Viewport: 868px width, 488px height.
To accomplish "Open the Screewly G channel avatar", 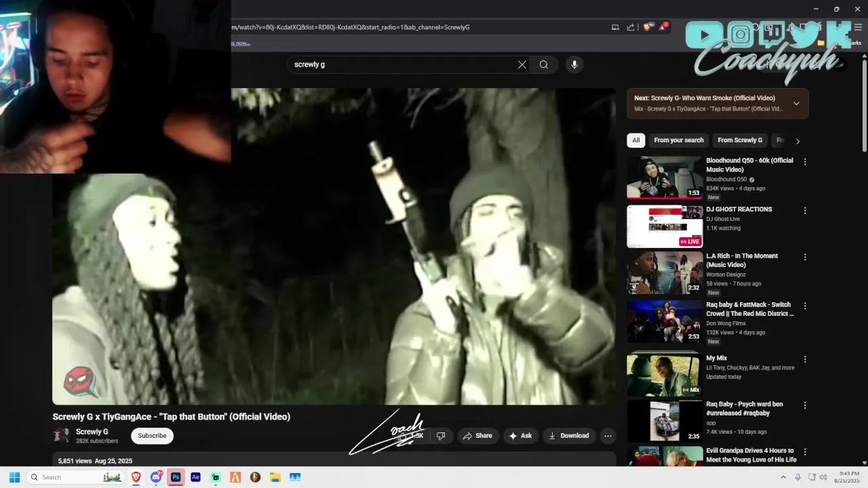I will [61, 435].
